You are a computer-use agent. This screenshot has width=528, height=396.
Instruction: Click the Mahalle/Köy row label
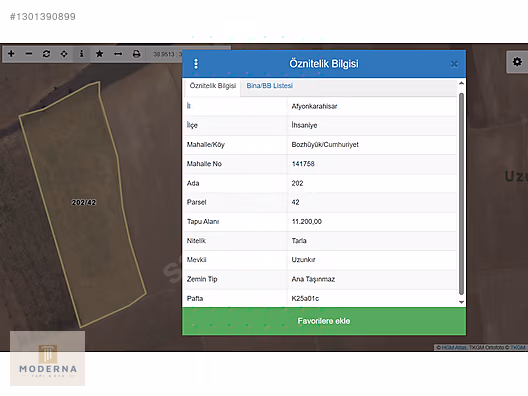[x=205, y=144]
